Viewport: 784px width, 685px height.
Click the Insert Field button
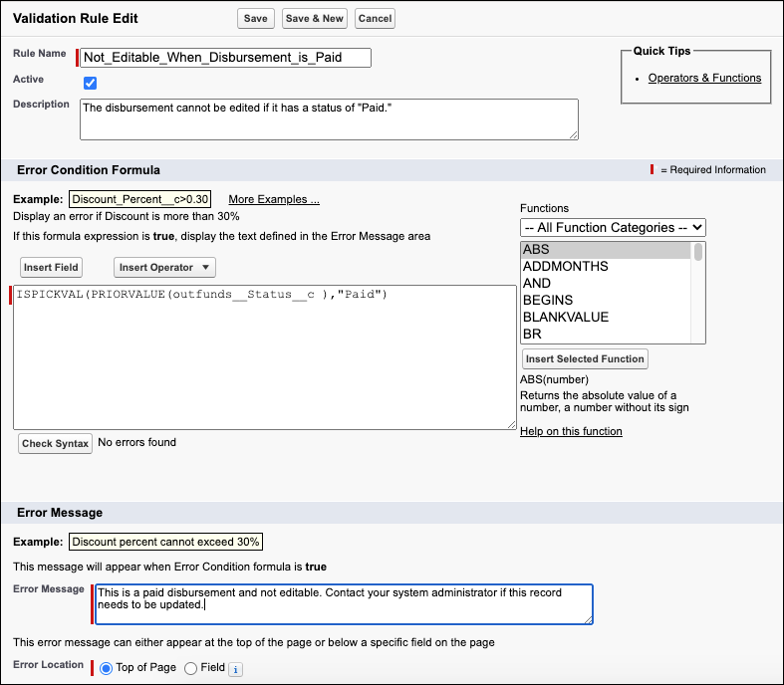click(x=51, y=267)
